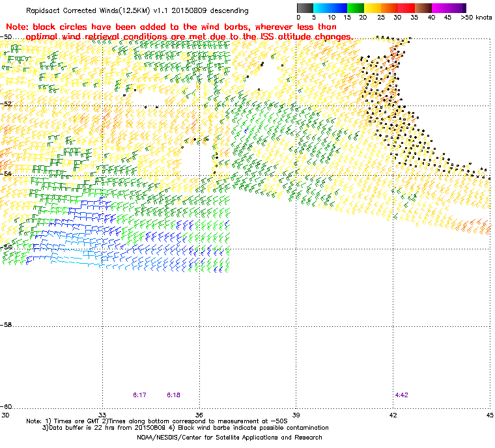
Task: Click the color legend tick label '45'
Action: 447,18
